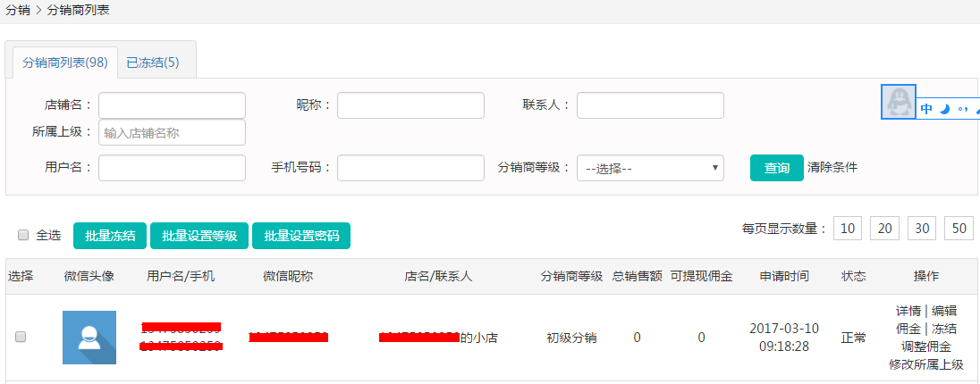Screen dimensions: 980x384
Task: Click the 批量设置等级 button
Action: [199, 236]
